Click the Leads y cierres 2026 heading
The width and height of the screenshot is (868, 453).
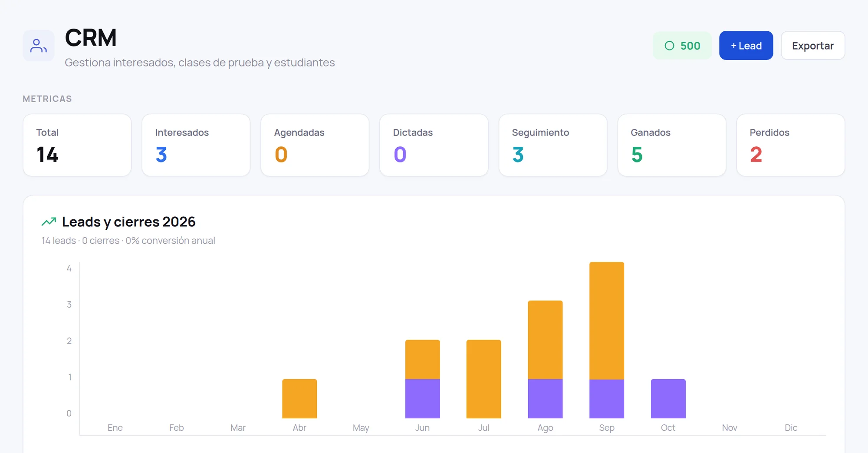tap(129, 222)
